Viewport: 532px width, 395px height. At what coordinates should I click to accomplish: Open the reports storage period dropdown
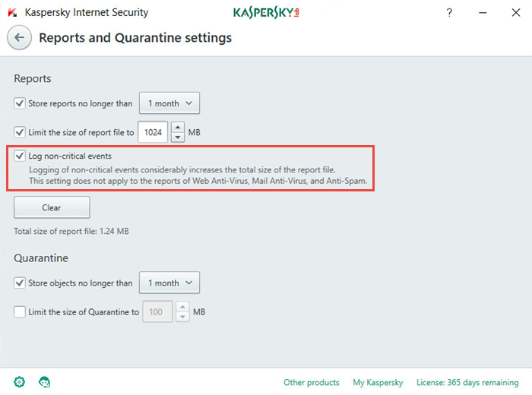(169, 103)
